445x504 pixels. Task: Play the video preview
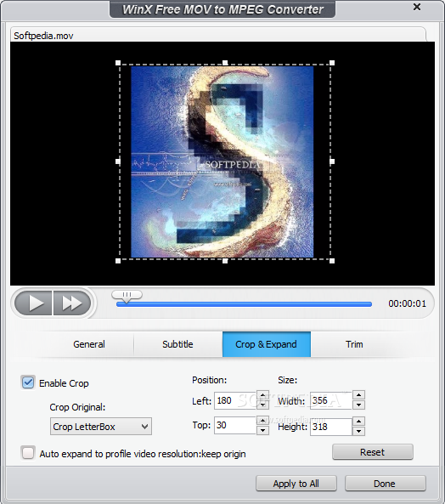pyautogui.click(x=33, y=303)
